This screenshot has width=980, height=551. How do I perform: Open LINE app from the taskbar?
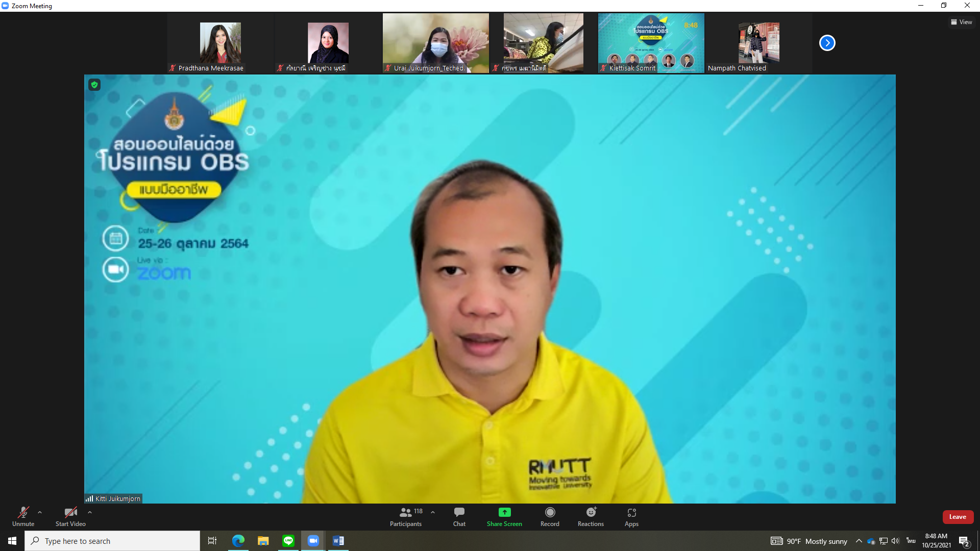click(288, 541)
